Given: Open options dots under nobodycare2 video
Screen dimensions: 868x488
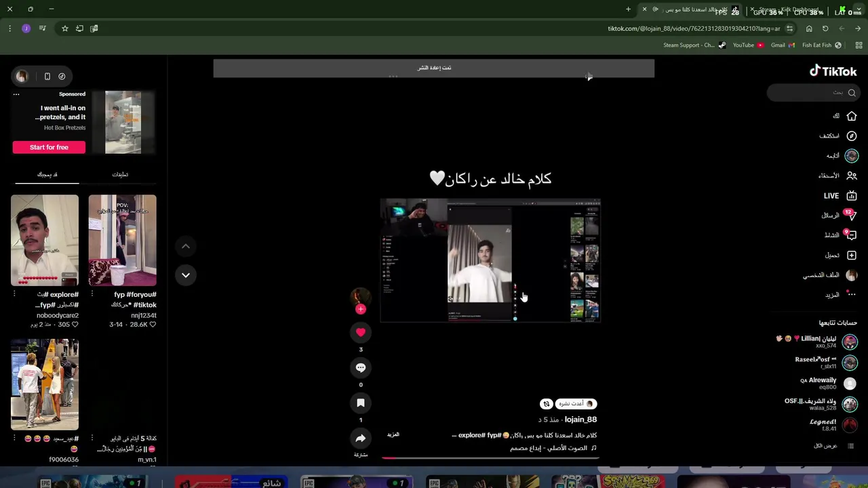Looking at the screenshot, I should pos(14,295).
